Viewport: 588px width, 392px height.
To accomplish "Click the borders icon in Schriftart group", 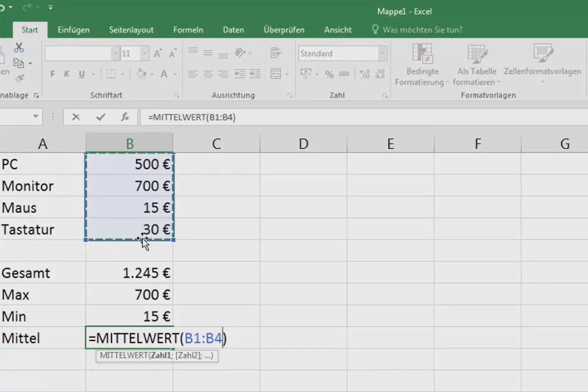I will pos(111,74).
